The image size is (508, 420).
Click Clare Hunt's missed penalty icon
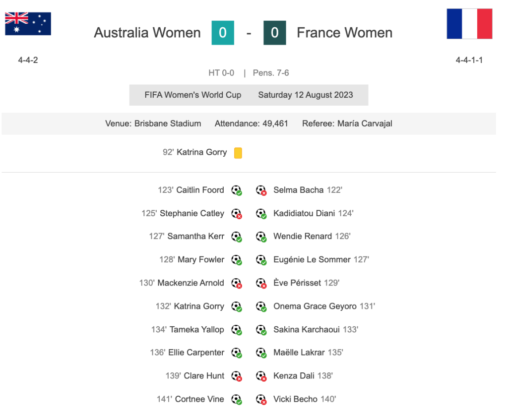[237, 376]
